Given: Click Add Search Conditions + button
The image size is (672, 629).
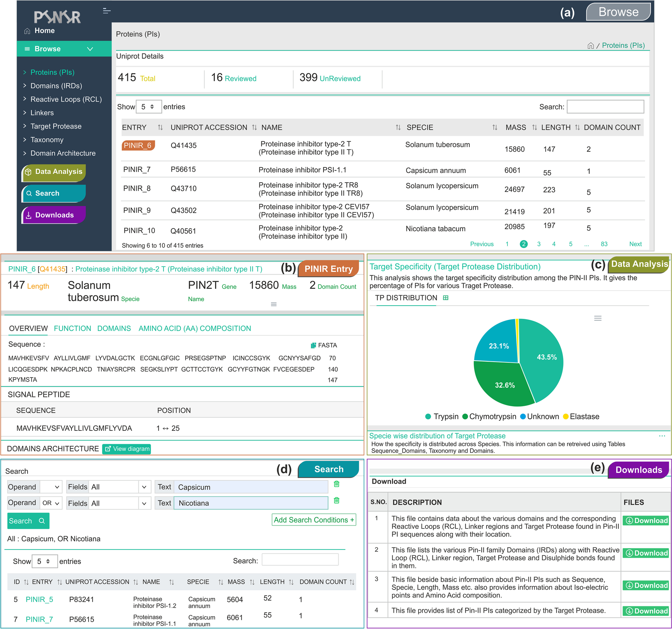Looking at the screenshot, I should click(x=314, y=520).
